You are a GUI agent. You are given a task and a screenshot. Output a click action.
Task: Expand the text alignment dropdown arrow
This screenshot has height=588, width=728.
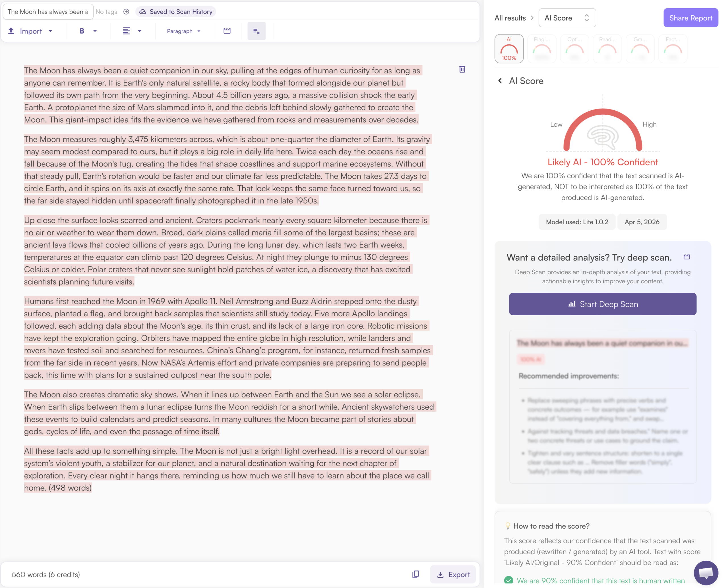[x=140, y=31]
